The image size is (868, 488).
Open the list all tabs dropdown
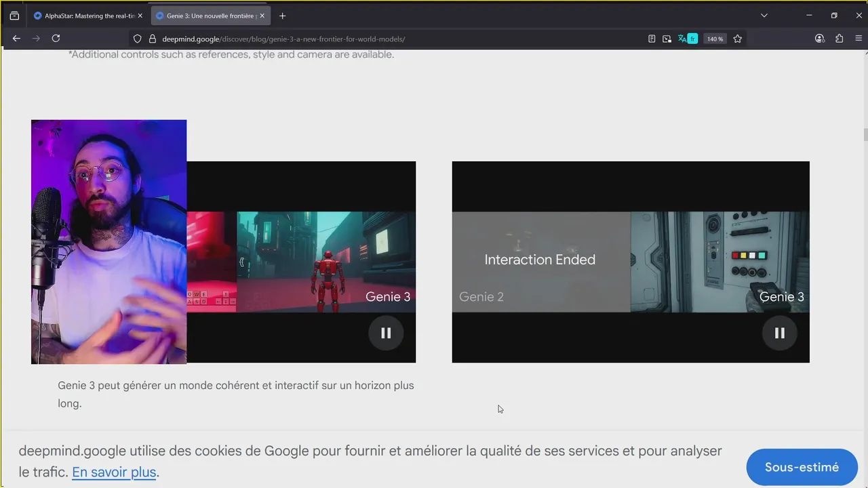point(764,16)
